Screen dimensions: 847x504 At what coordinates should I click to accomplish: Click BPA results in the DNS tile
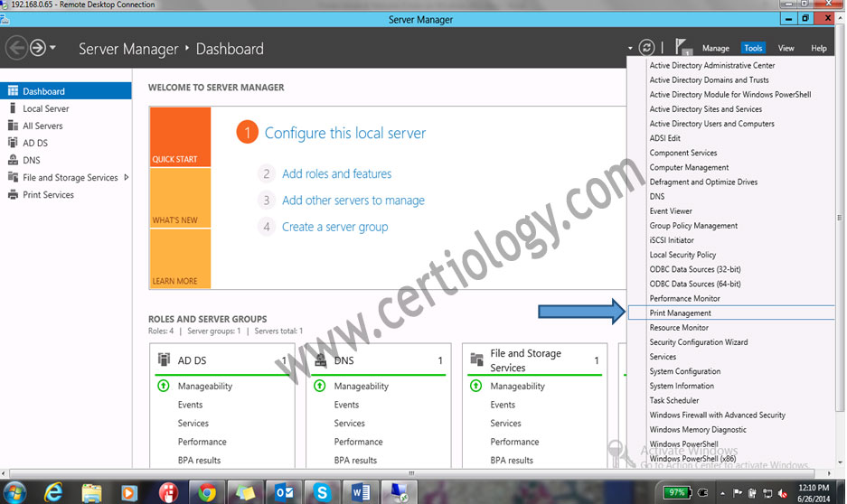click(355, 461)
